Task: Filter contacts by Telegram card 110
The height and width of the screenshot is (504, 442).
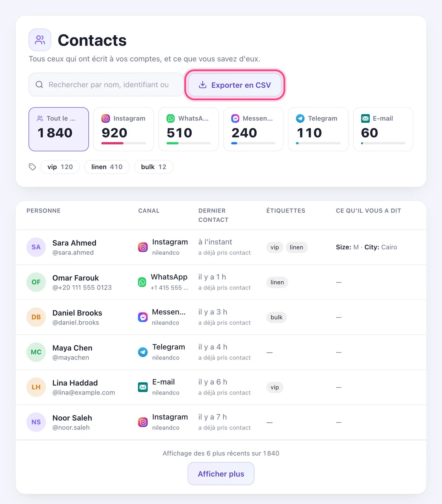Action: (318, 129)
